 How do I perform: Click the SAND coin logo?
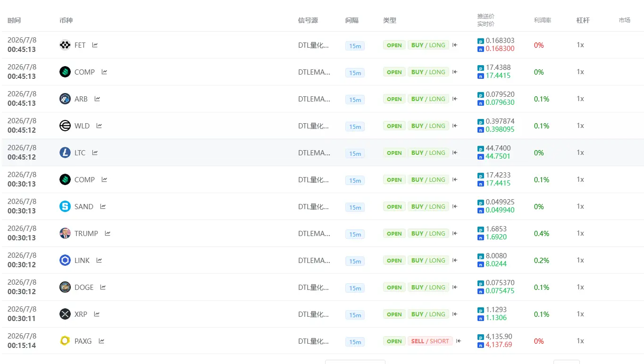(65, 206)
